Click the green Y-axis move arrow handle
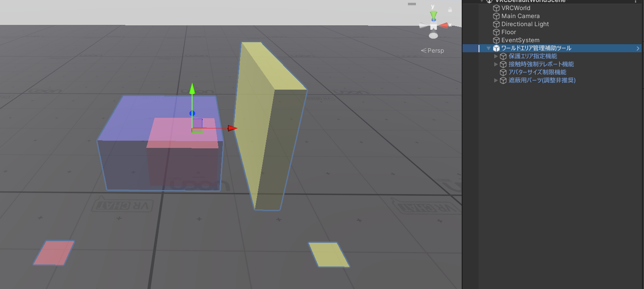This screenshot has height=289, width=644. [192, 88]
